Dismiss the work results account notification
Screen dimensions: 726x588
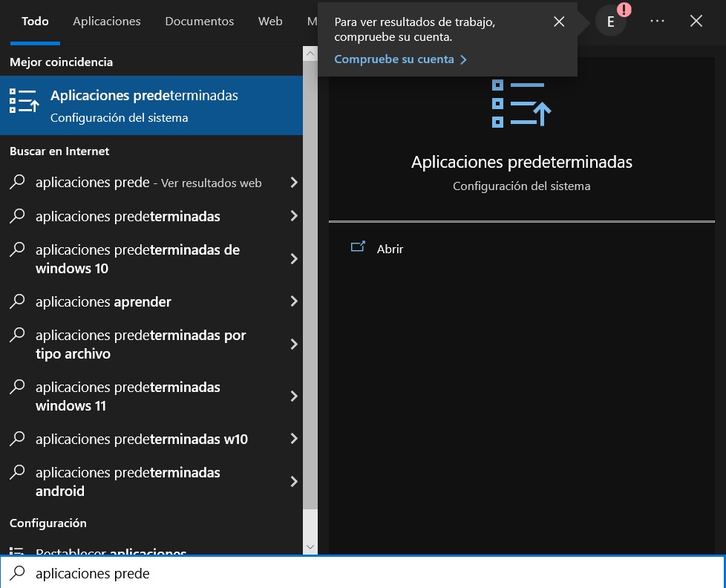[559, 22]
